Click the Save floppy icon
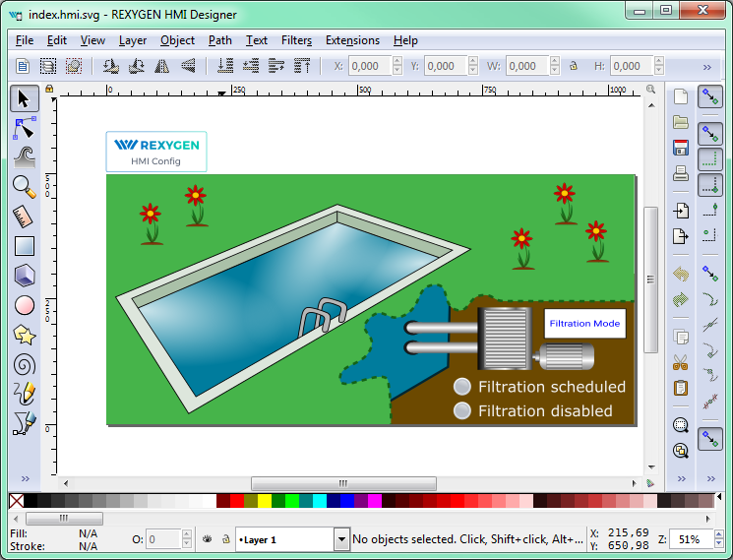The width and height of the screenshot is (733, 560). point(681,148)
